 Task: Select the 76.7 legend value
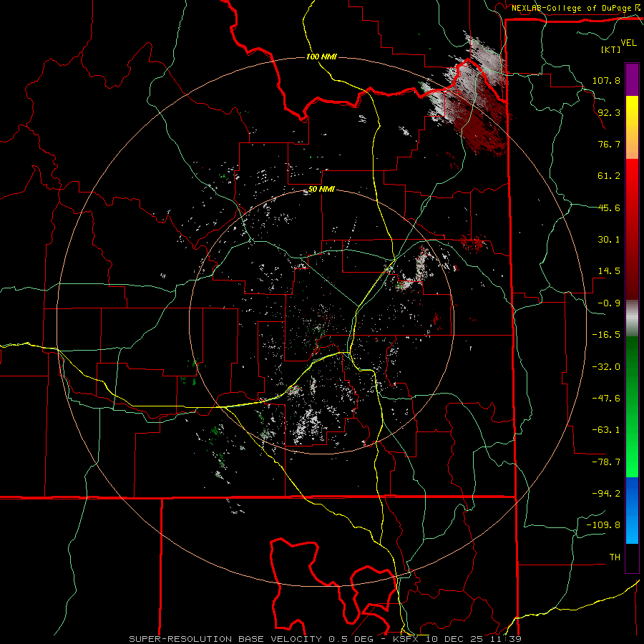609,144
